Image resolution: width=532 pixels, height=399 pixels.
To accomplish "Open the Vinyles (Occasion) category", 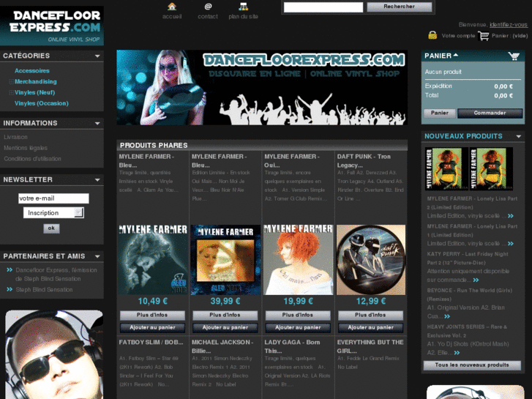I will (x=42, y=103).
